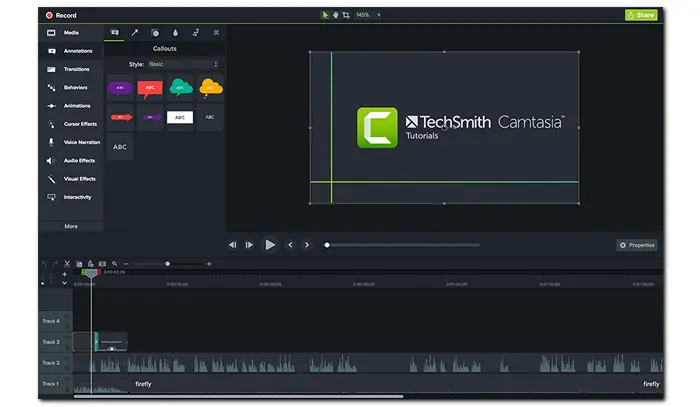Open the Visual Effects panel
Screen dimensions: 700x407
tap(71, 179)
